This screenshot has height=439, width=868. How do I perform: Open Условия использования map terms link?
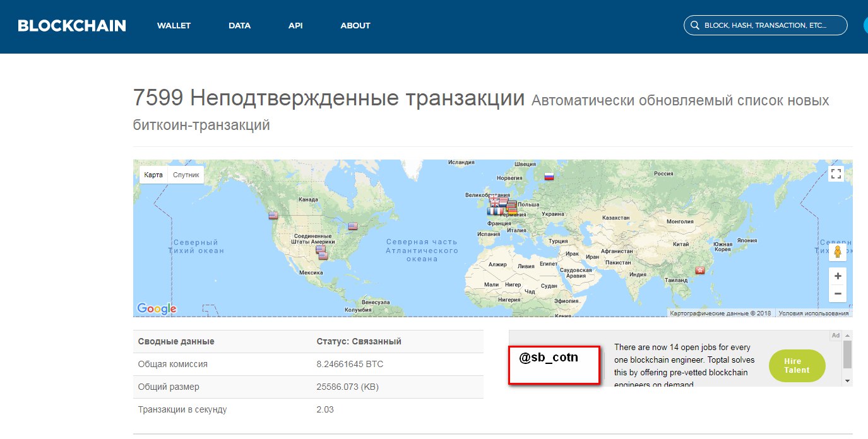(813, 313)
